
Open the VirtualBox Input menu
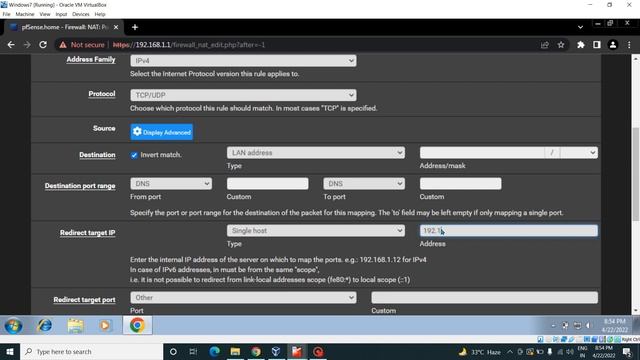61,14
